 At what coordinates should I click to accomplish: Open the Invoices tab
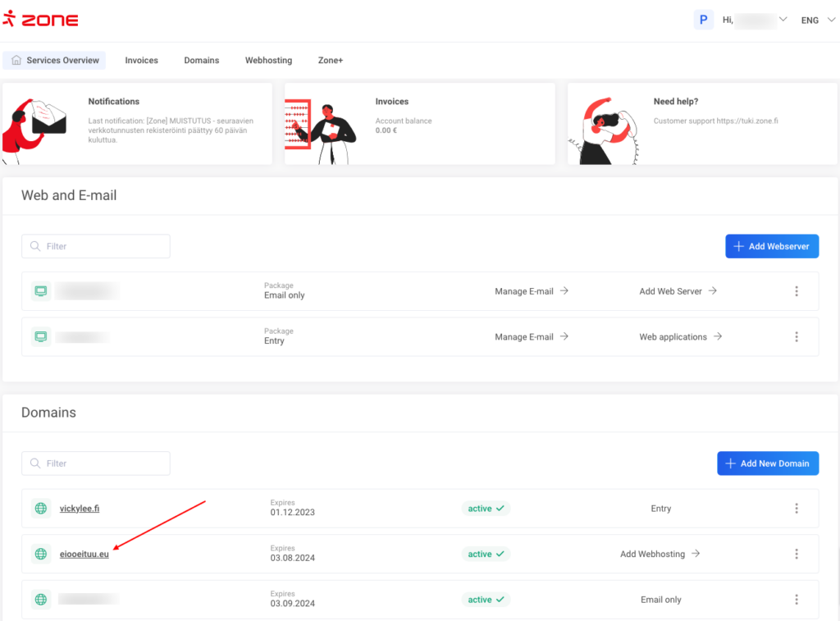(141, 61)
